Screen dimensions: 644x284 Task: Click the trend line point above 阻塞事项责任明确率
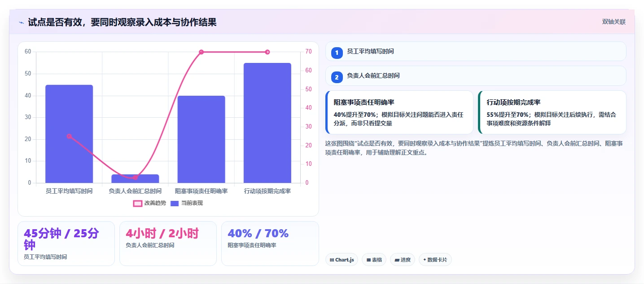click(201, 52)
